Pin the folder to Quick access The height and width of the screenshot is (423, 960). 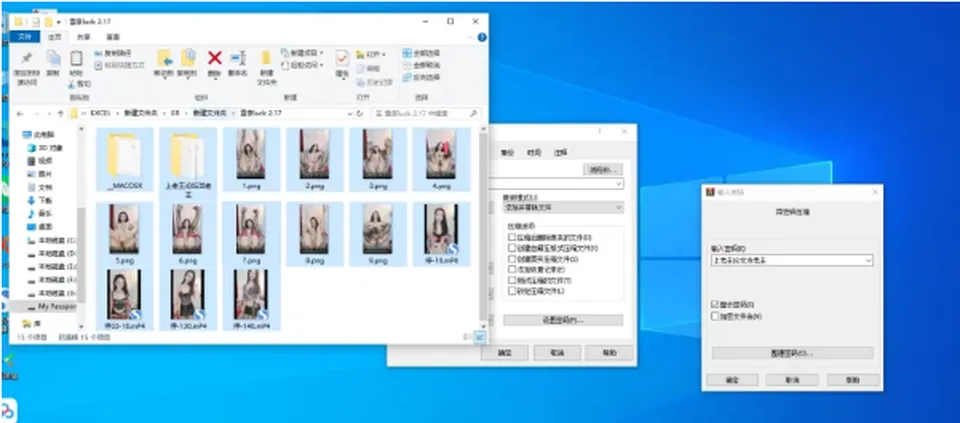(x=27, y=66)
